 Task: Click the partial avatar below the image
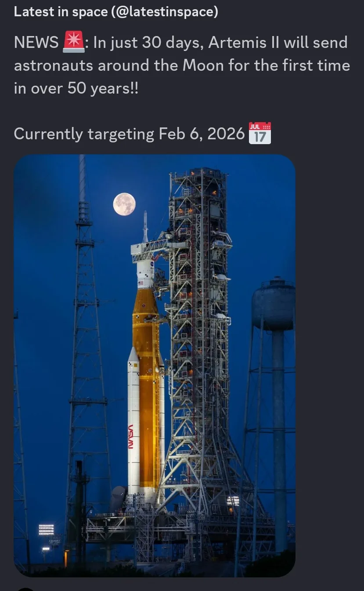(26, 589)
